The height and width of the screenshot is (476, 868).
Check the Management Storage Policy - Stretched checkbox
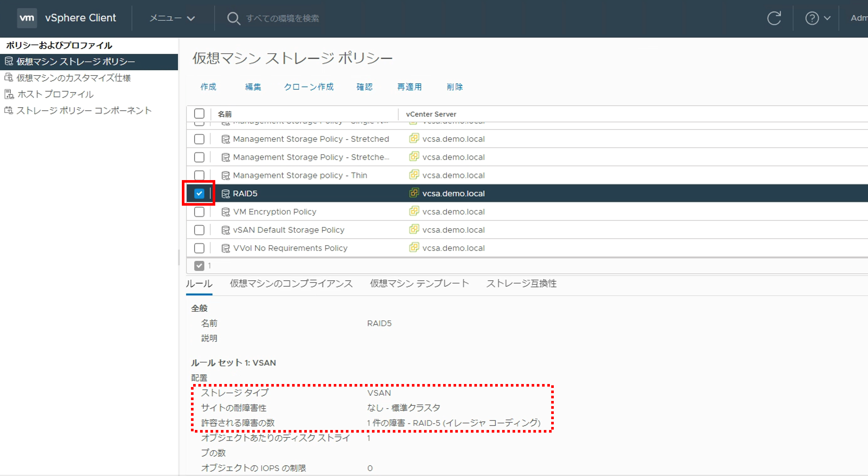point(199,139)
